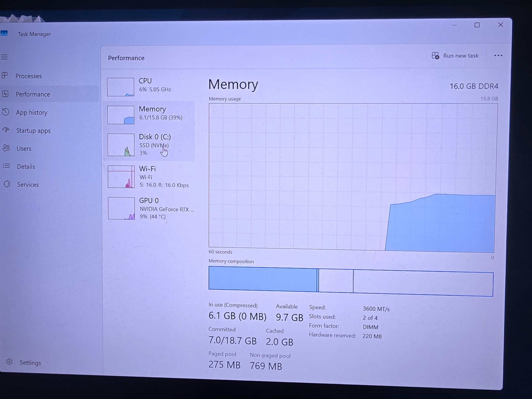
Task: Select the Performance page label
Action: pyautogui.click(x=33, y=94)
